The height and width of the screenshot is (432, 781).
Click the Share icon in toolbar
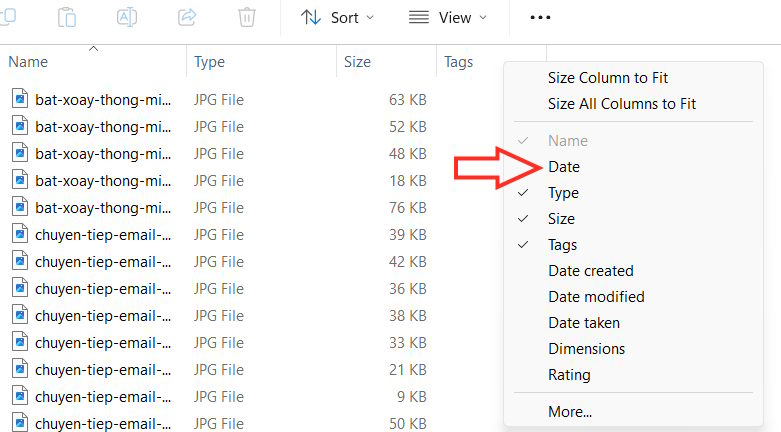coord(187,17)
